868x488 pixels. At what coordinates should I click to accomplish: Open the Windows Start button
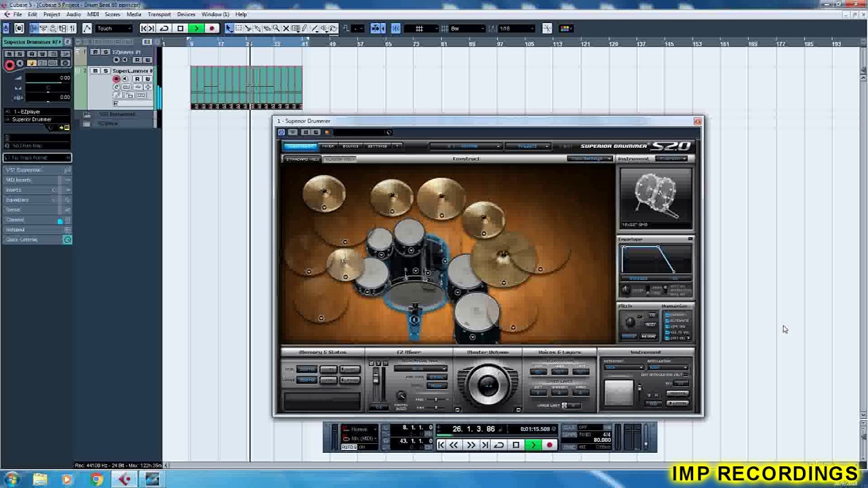point(12,480)
